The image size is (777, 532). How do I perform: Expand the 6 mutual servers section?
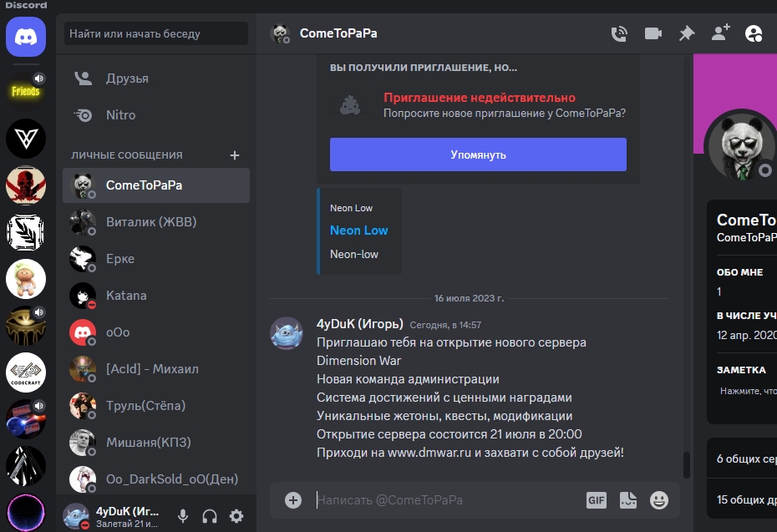742,459
